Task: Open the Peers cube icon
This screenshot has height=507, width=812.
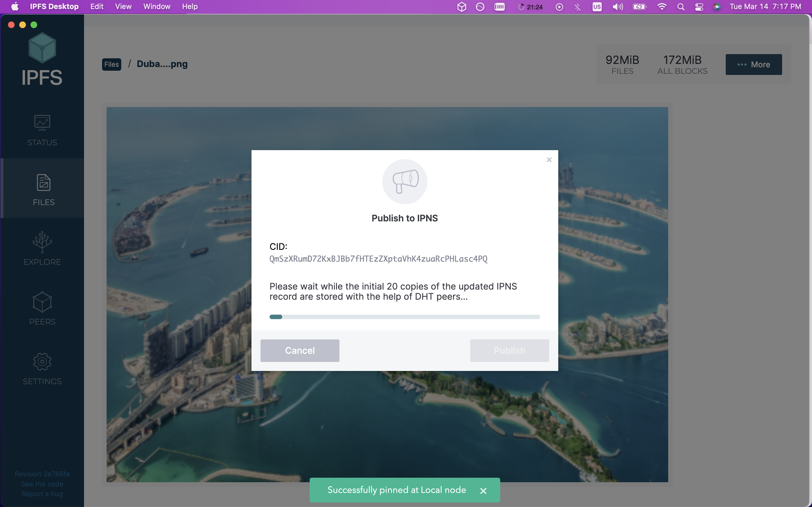Action: (x=42, y=301)
